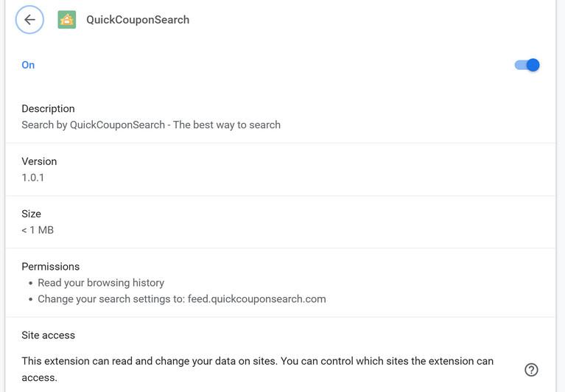Click the version number 1.0.1
Image resolution: width=565 pixels, height=392 pixels.
click(x=33, y=178)
